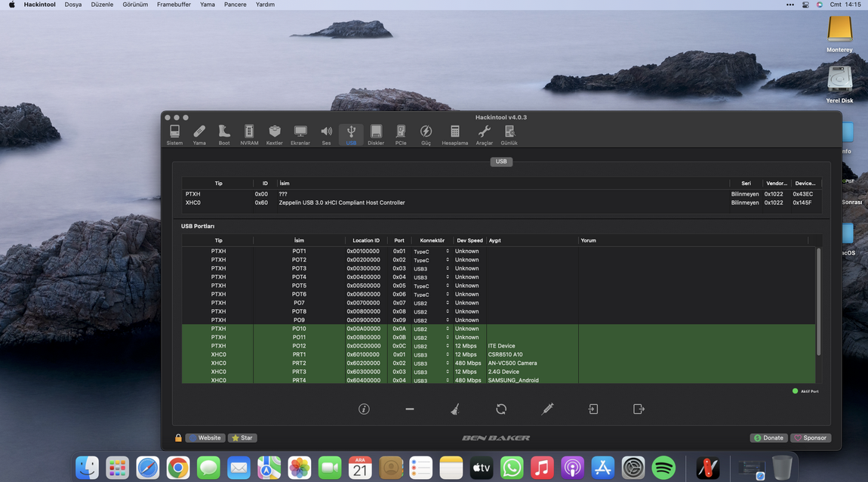Open the Yama menu in menu bar
868x482 pixels.
coord(208,5)
